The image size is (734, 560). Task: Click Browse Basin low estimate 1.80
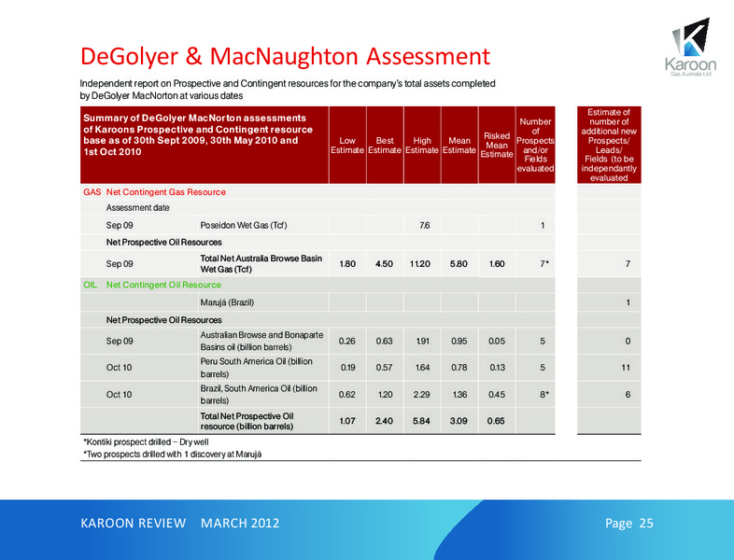(x=347, y=264)
